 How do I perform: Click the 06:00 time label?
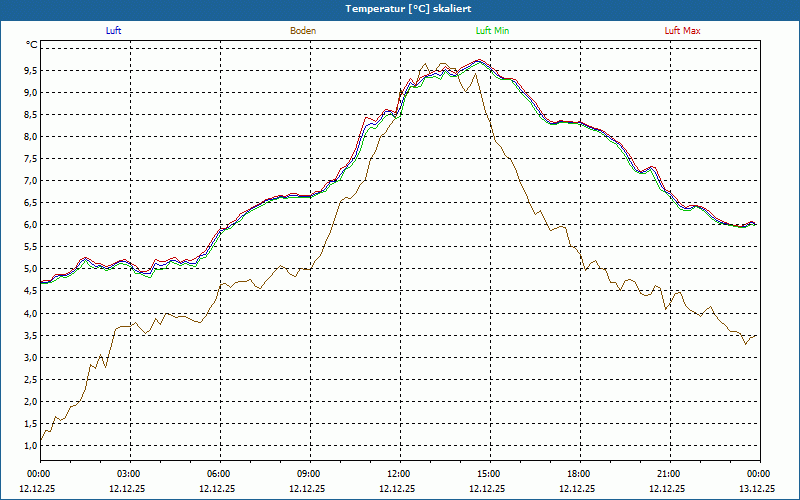pos(220,474)
